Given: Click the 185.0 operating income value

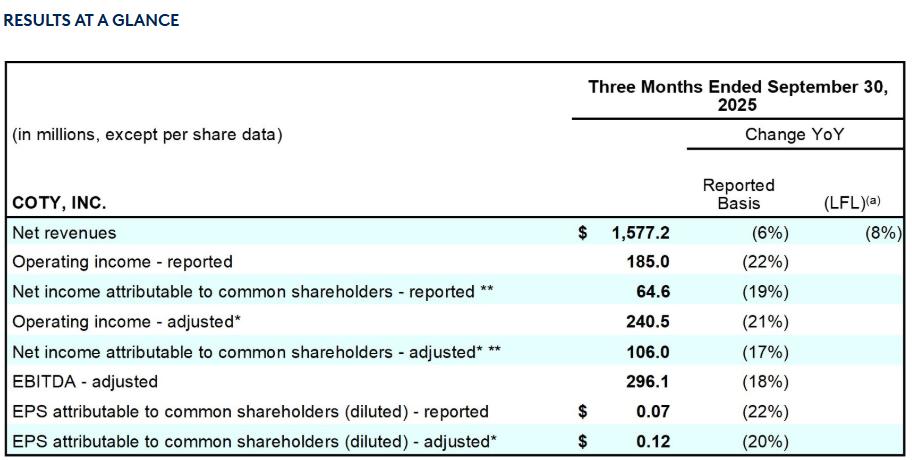Looking at the screenshot, I should click(x=648, y=262).
